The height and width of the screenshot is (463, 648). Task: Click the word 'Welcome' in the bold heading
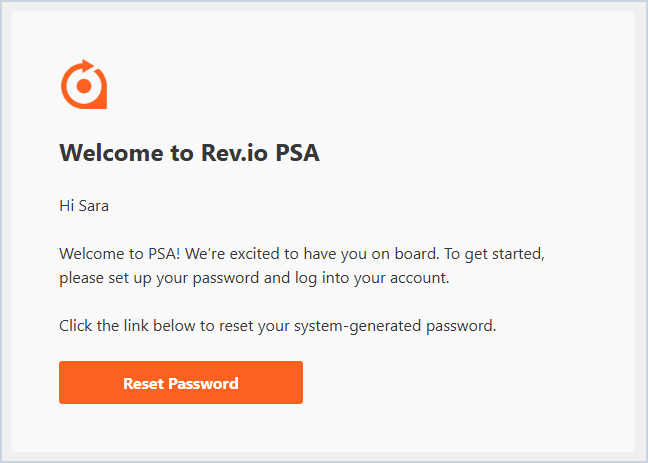coord(112,153)
